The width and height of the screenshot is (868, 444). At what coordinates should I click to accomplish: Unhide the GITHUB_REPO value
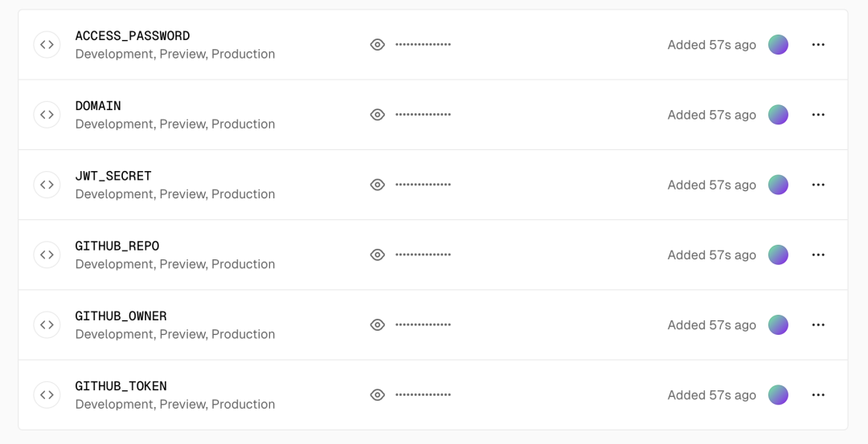click(378, 255)
